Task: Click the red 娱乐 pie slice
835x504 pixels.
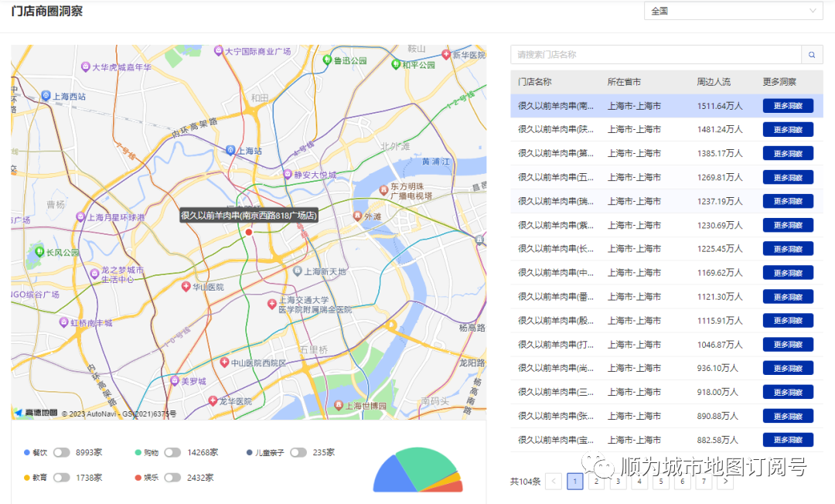Action: click(x=446, y=485)
